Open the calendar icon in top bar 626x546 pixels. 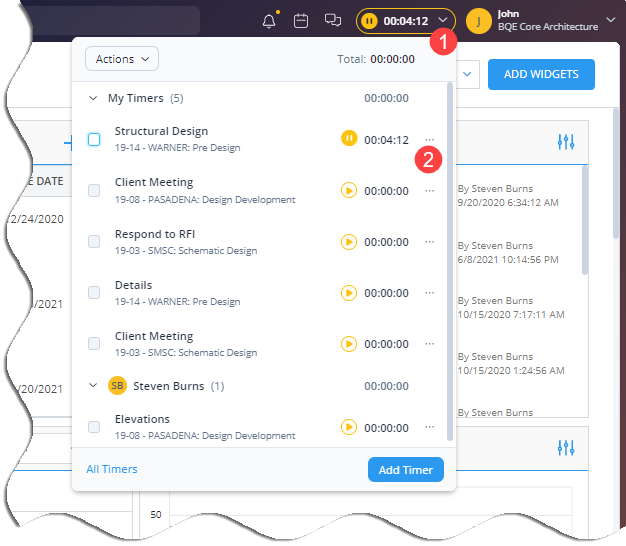[x=300, y=21]
